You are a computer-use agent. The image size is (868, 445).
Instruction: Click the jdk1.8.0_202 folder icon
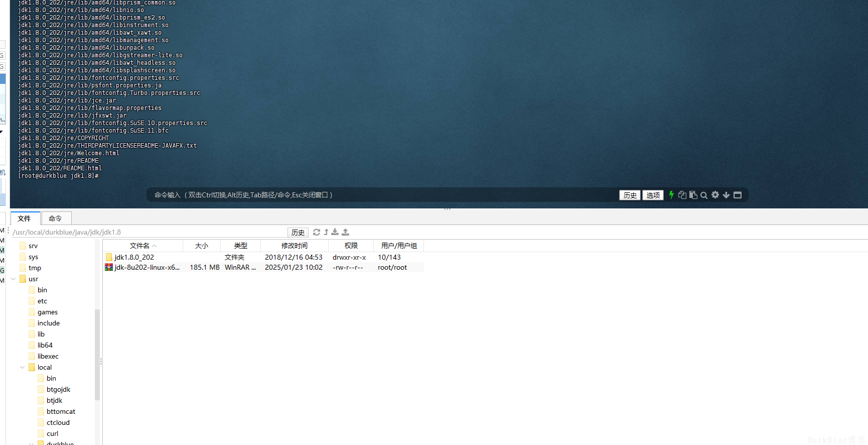[x=109, y=257]
